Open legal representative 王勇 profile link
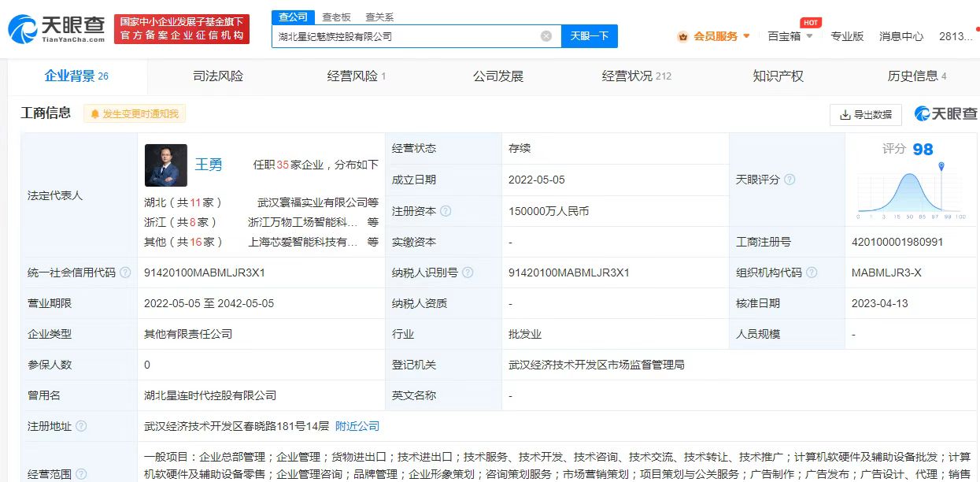Viewport: 980px width, 482px height. pos(209,165)
